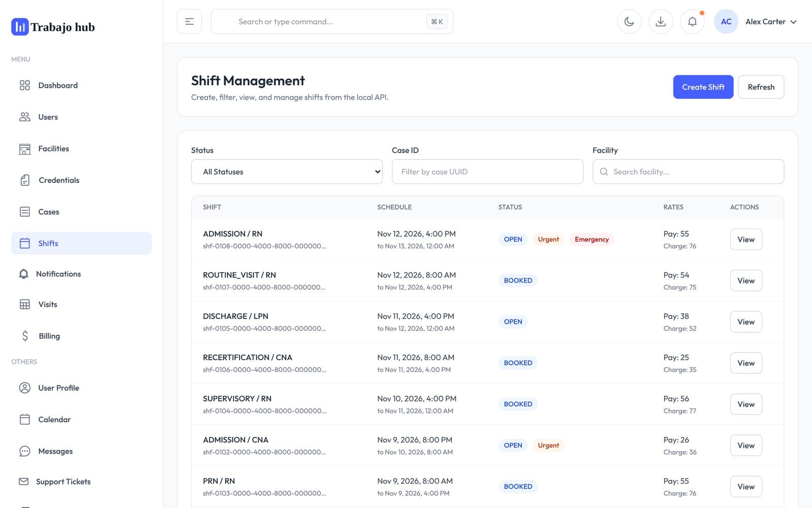Click the AC avatar circle

click(726, 21)
